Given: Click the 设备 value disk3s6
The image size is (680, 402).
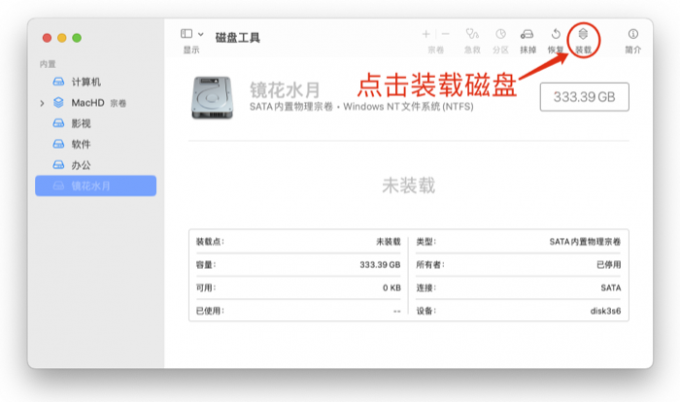Looking at the screenshot, I should (x=605, y=311).
